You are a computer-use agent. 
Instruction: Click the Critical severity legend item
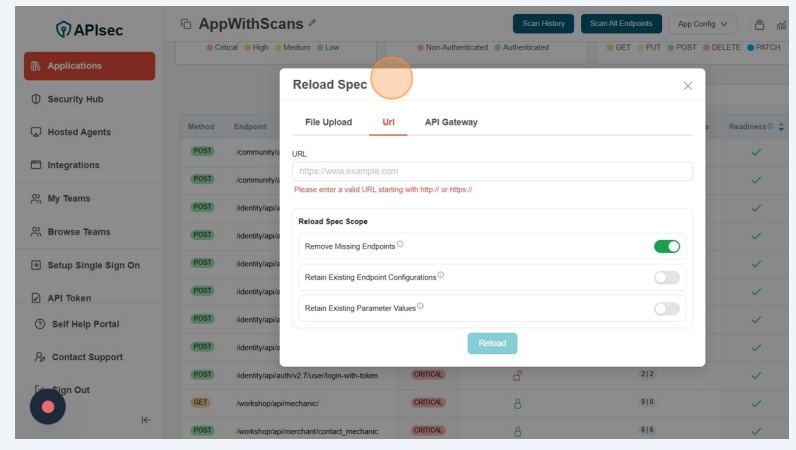pos(222,47)
